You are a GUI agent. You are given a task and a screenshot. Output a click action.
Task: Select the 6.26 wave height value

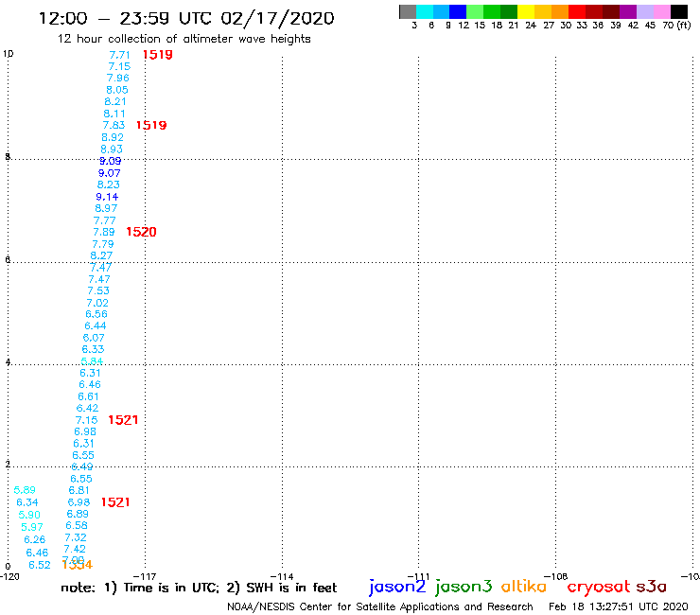pos(35,540)
